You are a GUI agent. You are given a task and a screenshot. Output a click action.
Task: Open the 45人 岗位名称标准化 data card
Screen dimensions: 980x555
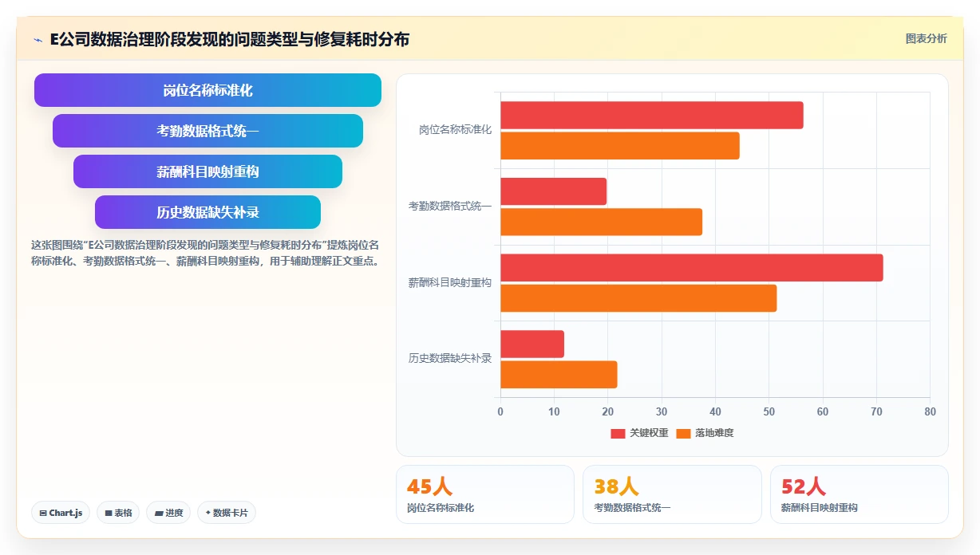click(485, 494)
